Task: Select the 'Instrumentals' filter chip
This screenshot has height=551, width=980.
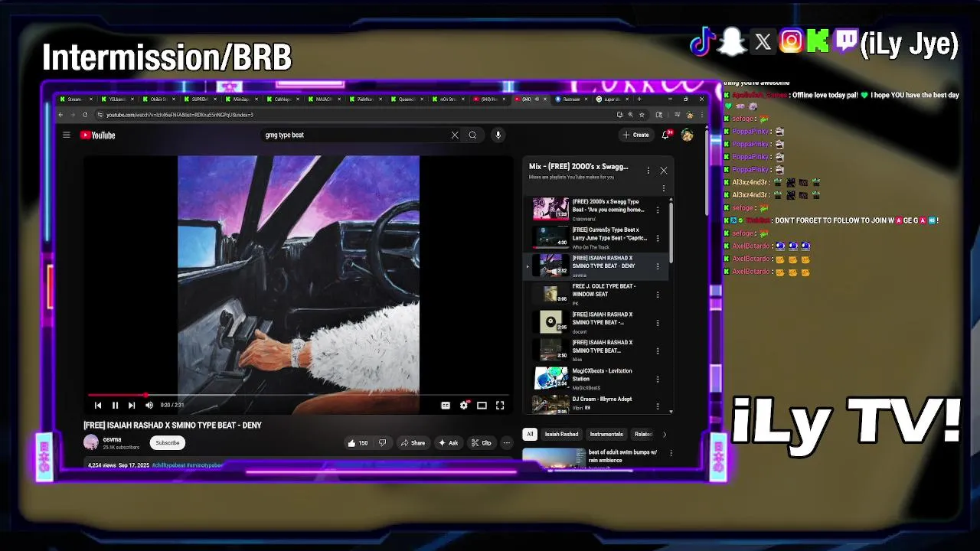Action: coord(606,434)
